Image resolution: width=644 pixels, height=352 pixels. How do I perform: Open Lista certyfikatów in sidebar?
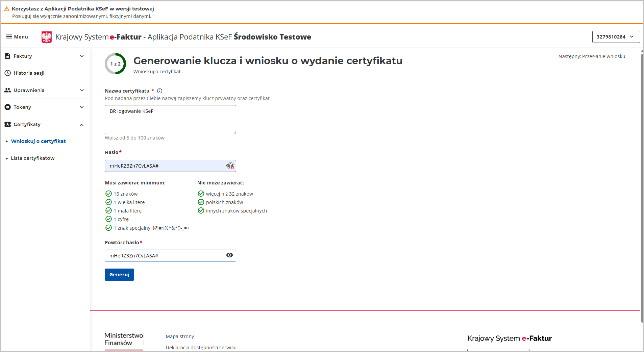click(33, 158)
